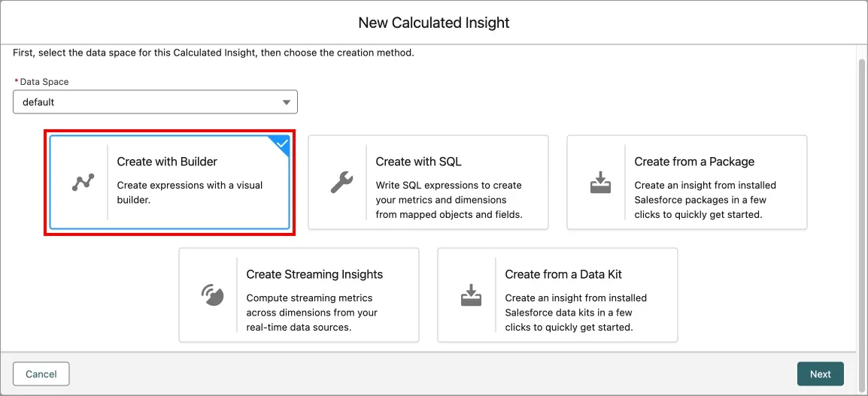868x396 pixels.
Task: Toggle the blue checkmark on Builder card
Action: click(281, 143)
